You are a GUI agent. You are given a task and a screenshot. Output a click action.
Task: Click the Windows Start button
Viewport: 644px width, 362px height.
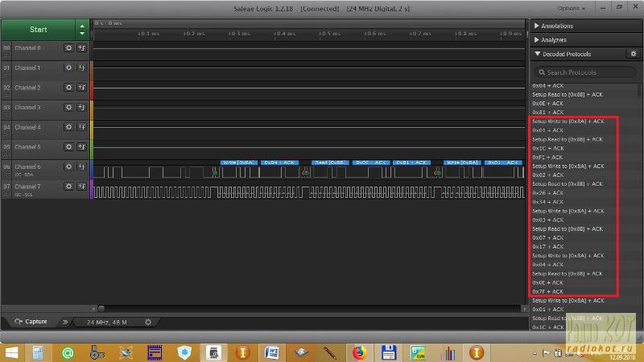[11, 352]
